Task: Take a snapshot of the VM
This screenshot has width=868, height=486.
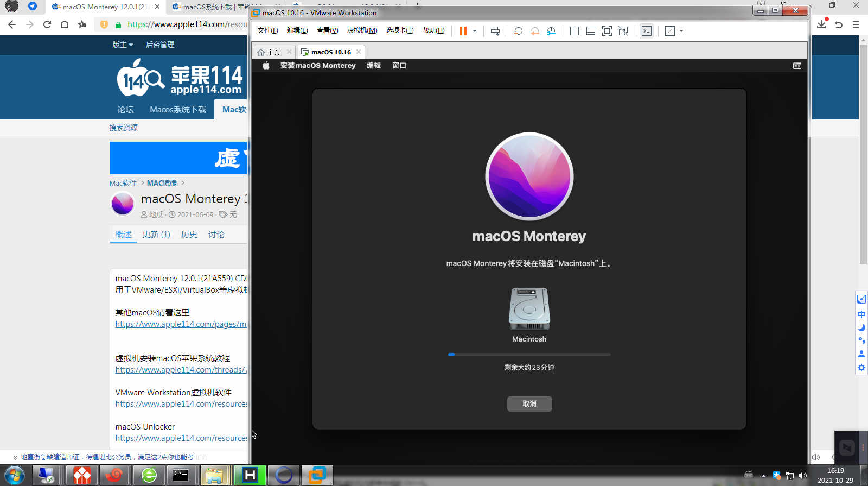Action: [518, 31]
